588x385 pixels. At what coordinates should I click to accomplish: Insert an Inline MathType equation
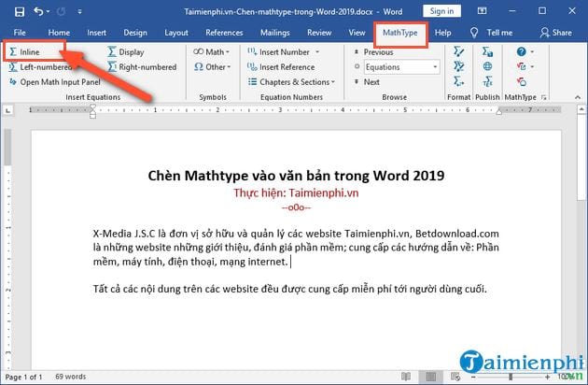[29, 52]
